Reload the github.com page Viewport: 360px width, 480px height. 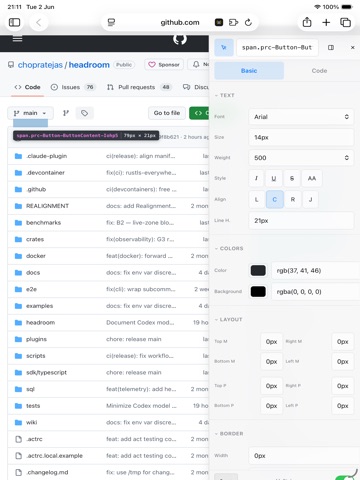248,22
